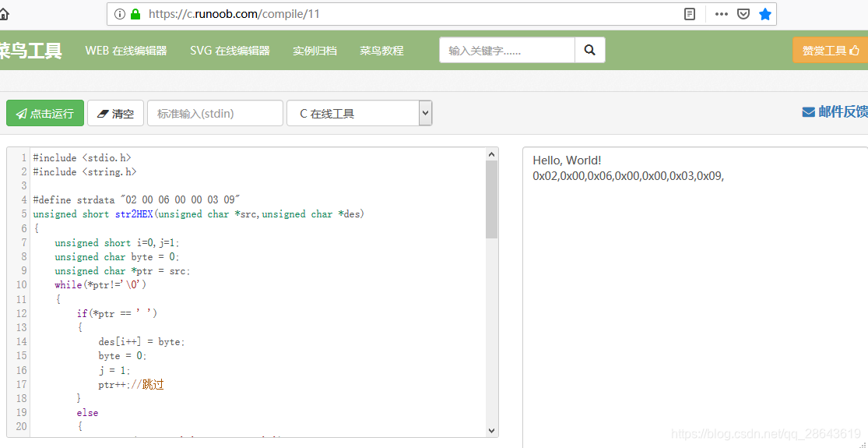Click the ptr++;//跳过 comment line
Viewport: 868px width, 448px height.
click(x=132, y=384)
